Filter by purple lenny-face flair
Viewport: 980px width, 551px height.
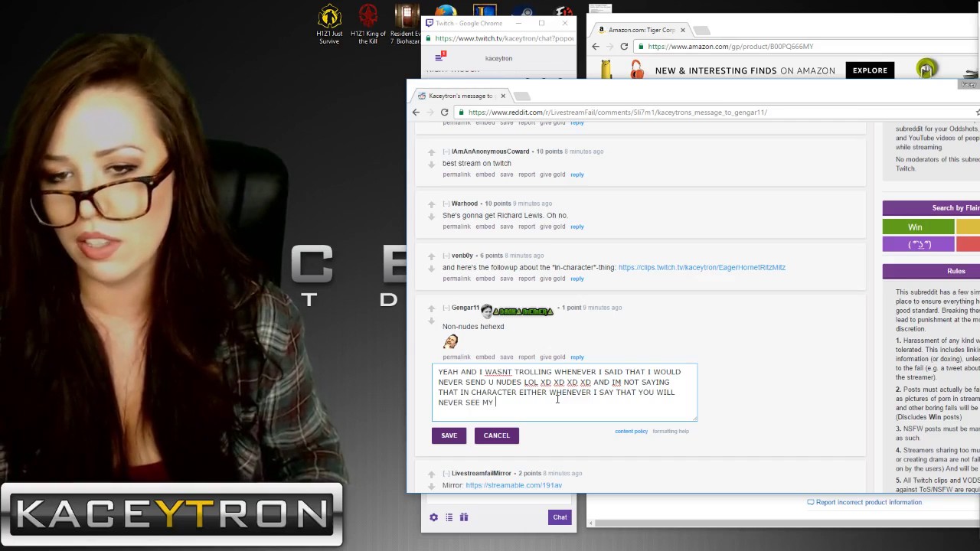(x=918, y=245)
